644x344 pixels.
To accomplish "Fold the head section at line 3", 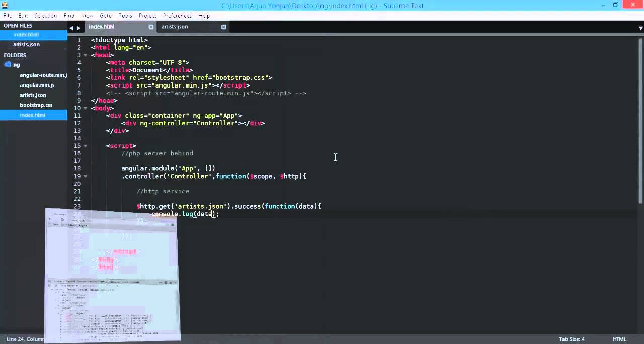I will point(86,55).
